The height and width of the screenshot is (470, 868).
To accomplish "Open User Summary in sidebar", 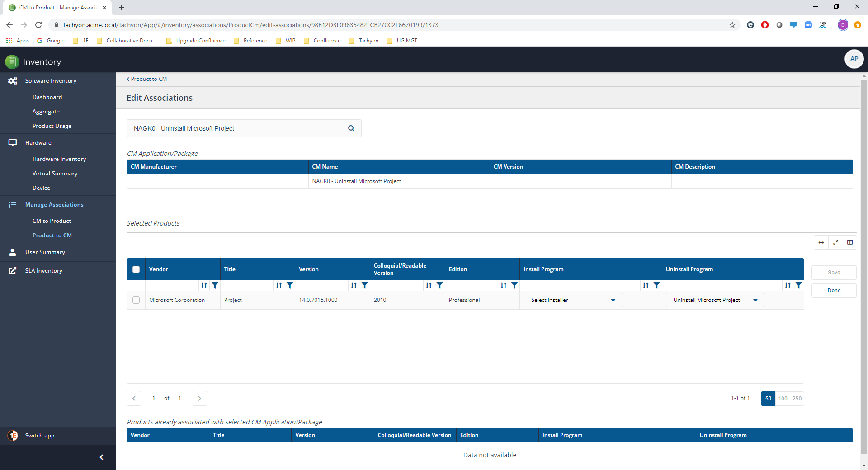I will (x=45, y=252).
